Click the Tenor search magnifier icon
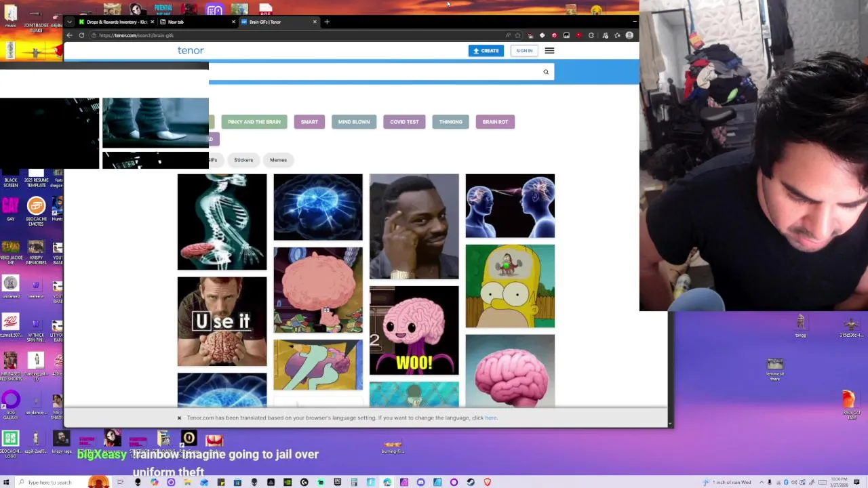The height and width of the screenshot is (488, 868). (x=546, y=72)
